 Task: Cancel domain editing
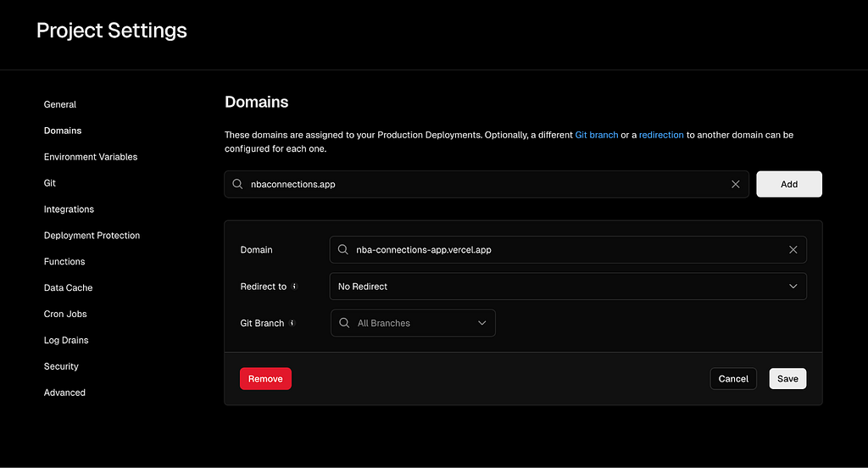[733, 379]
